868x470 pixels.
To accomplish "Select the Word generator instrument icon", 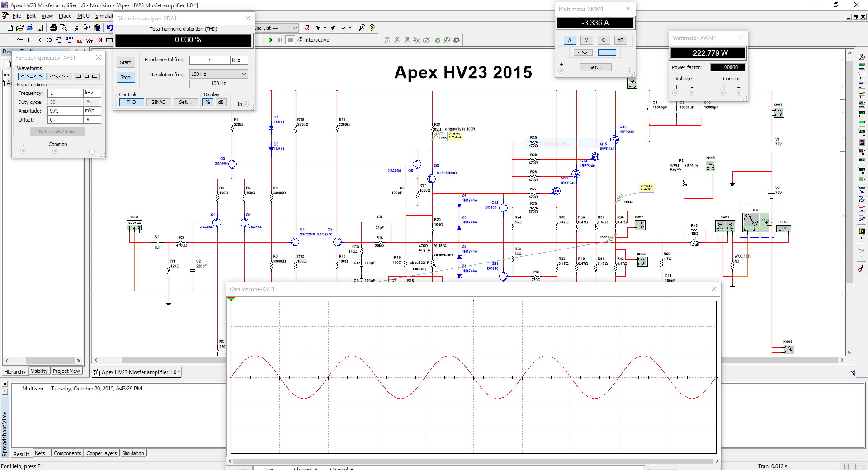I will coord(861,122).
